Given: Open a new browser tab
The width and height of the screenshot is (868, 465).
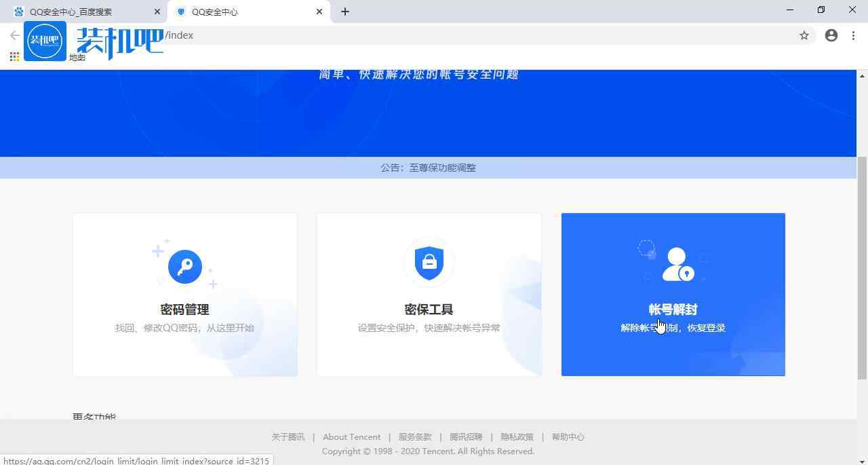Looking at the screenshot, I should [x=345, y=12].
